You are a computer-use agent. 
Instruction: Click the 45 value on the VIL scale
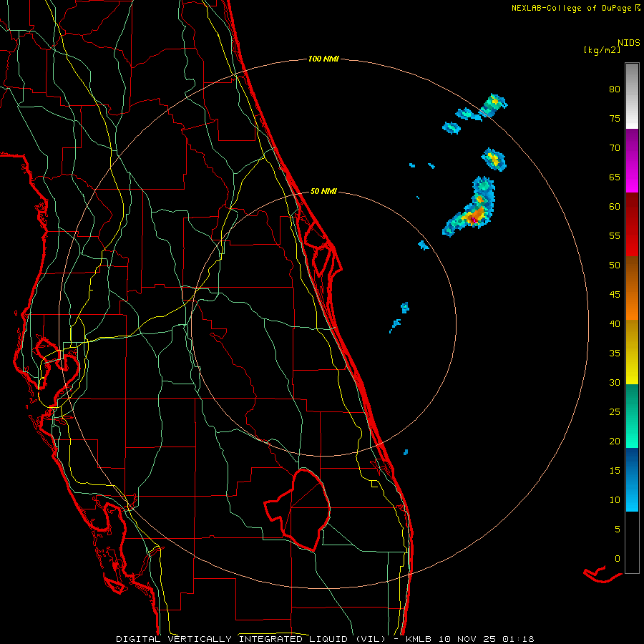[615, 295]
